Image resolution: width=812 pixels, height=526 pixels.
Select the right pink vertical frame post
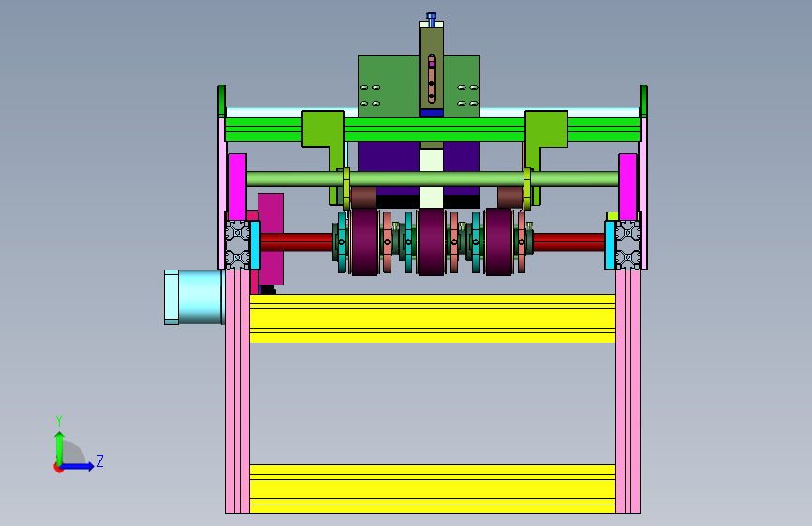click(x=627, y=391)
